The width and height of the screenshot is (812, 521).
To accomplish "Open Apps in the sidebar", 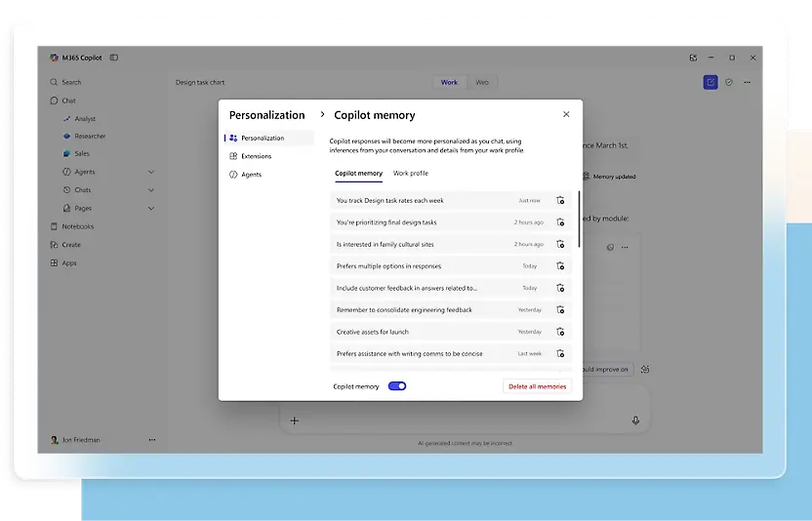I will 63,263.
